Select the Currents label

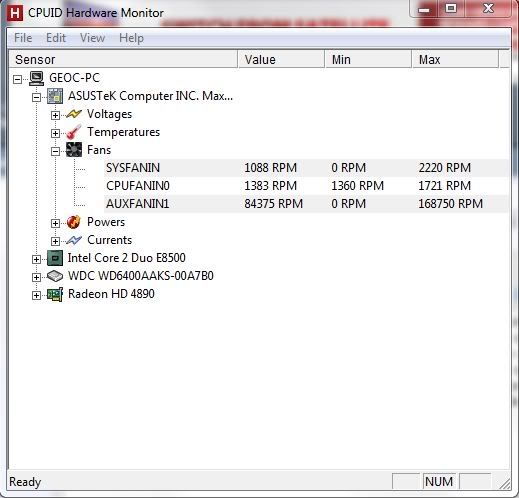[x=109, y=240]
